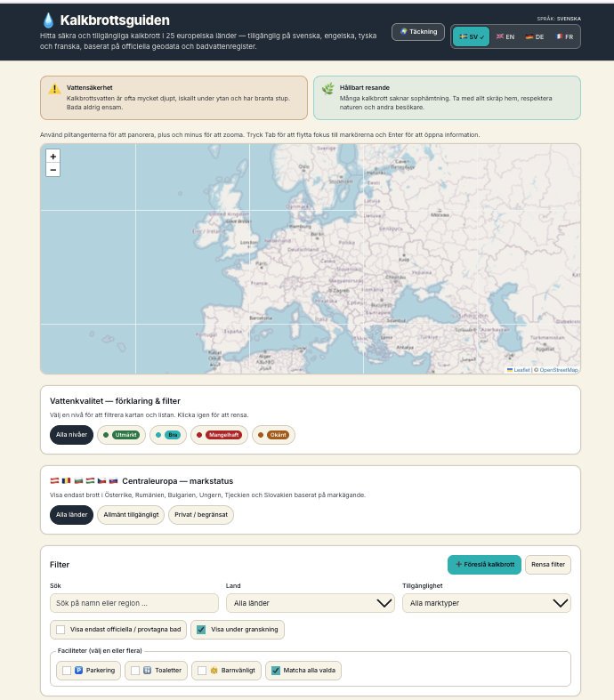Uncheck Matcha alla valda
Image resolution: width=614 pixels, height=700 pixels.
pyautogui.click(x=276, y=671)
